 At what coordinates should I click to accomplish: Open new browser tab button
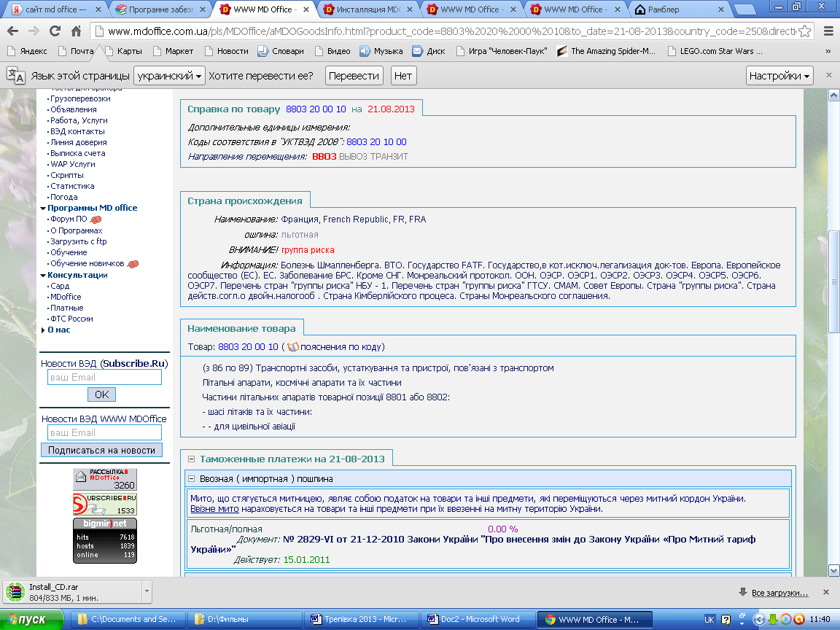click(744, 9)
